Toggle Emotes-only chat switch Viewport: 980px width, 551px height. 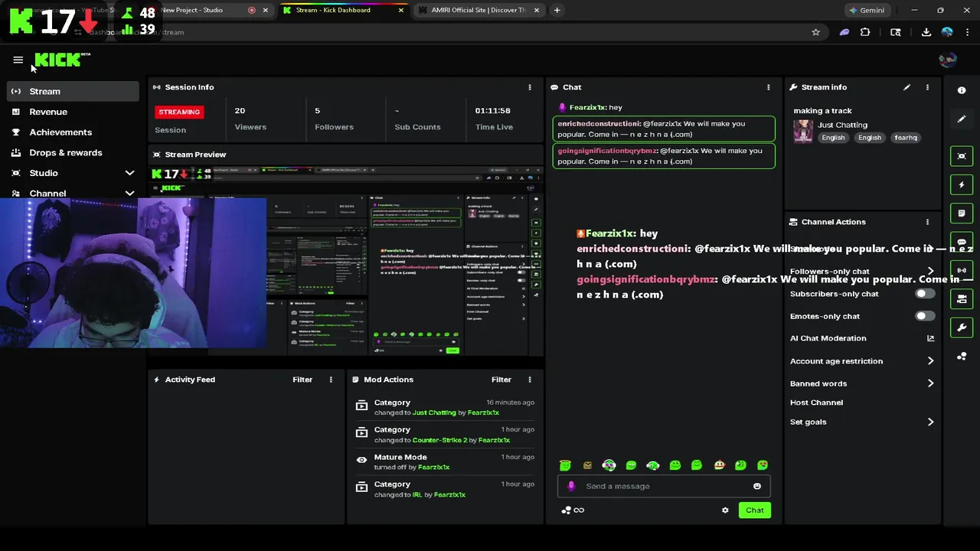925,316
